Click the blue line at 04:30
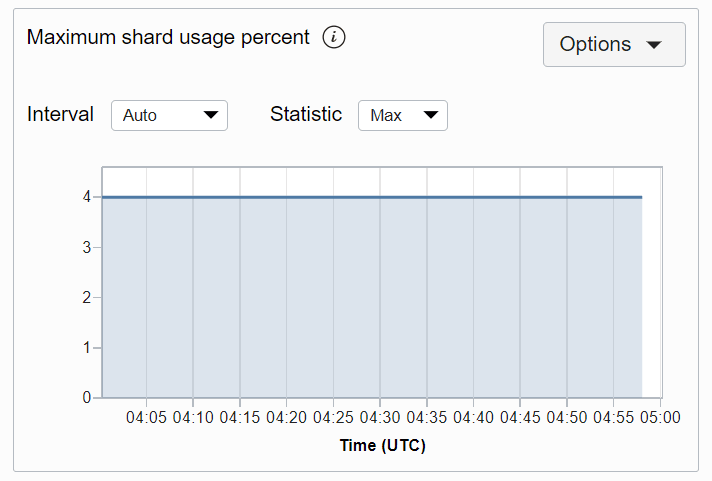Viewport: 712px width, 481px height. [x=380, y=197]
